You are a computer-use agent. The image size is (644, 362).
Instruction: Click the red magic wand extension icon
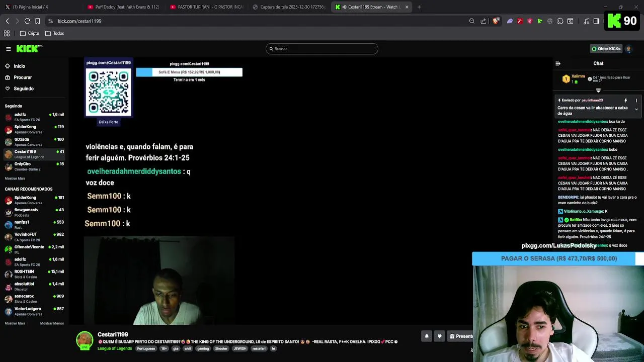[x=520, y=21]
